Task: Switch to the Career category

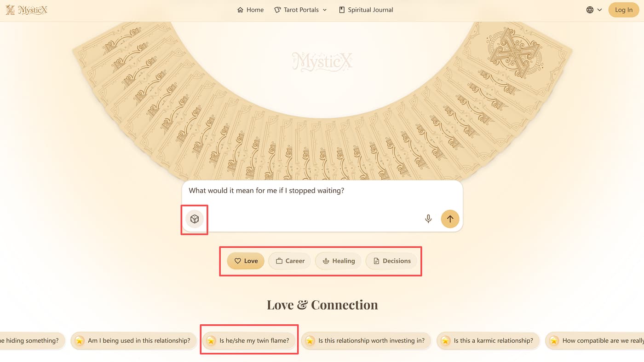Action: (x=290, y=261)
